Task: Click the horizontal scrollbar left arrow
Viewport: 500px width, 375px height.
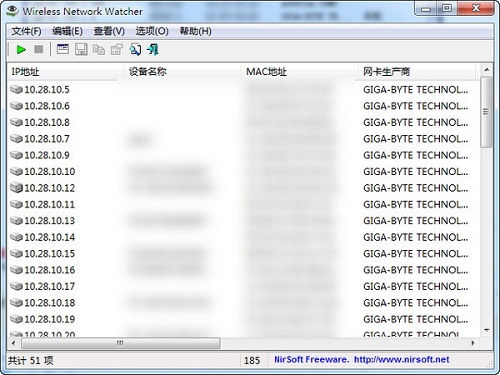Action: click(x=13, y=343)
